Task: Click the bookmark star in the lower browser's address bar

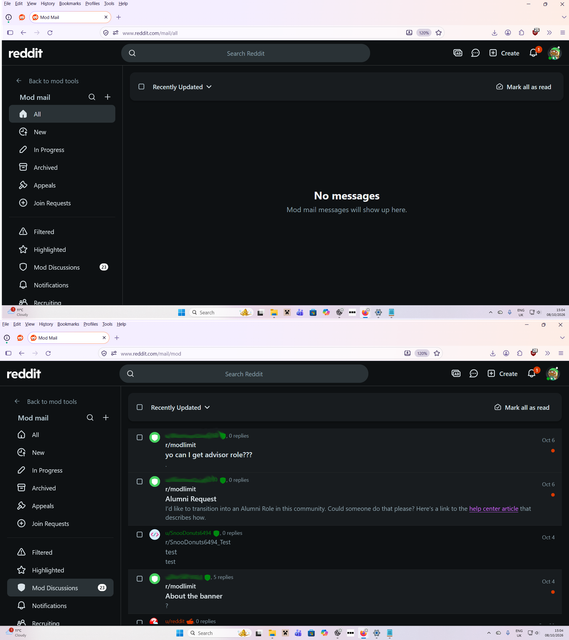Action: click(x=437, y=353)
